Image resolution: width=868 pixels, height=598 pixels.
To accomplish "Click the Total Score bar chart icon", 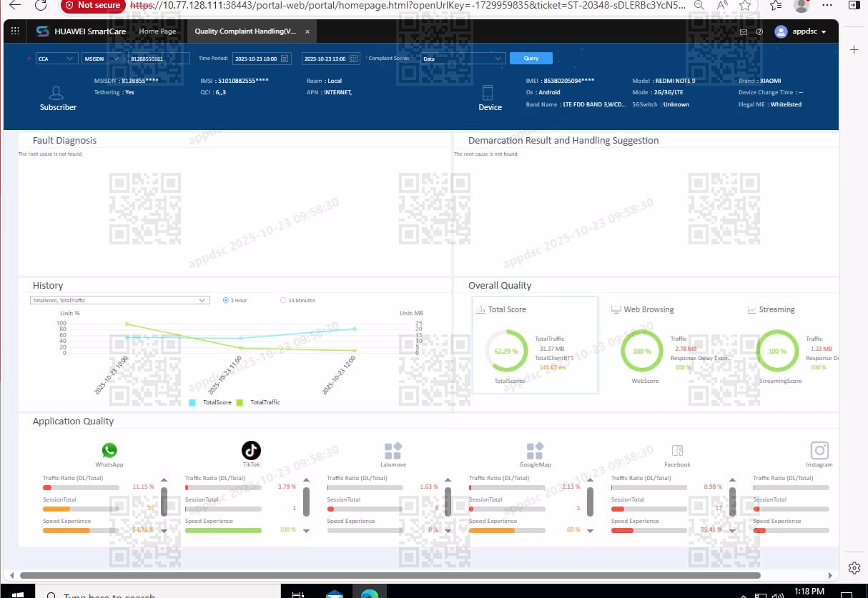I will [480, 309].
